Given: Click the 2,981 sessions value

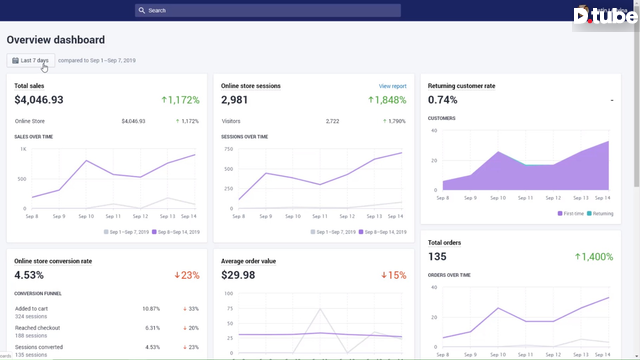Looking at the screenshot, I should (234, 100).
